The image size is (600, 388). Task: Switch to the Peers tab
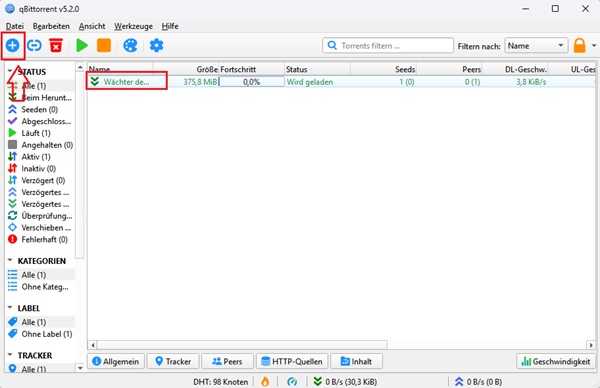click(x=227, y=361)
